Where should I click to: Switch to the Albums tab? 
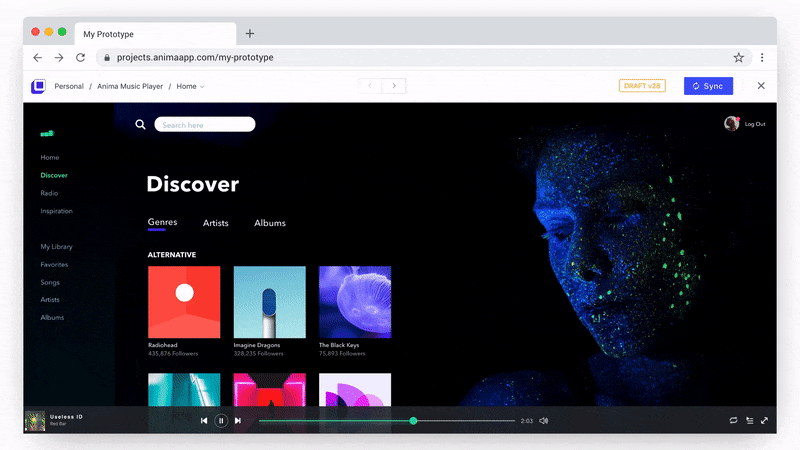270,223
